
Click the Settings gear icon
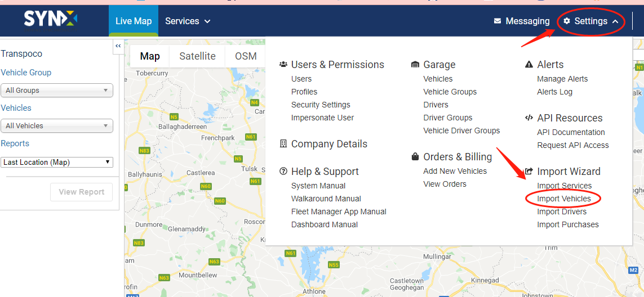pyautogui.click(x=567, y=21)
